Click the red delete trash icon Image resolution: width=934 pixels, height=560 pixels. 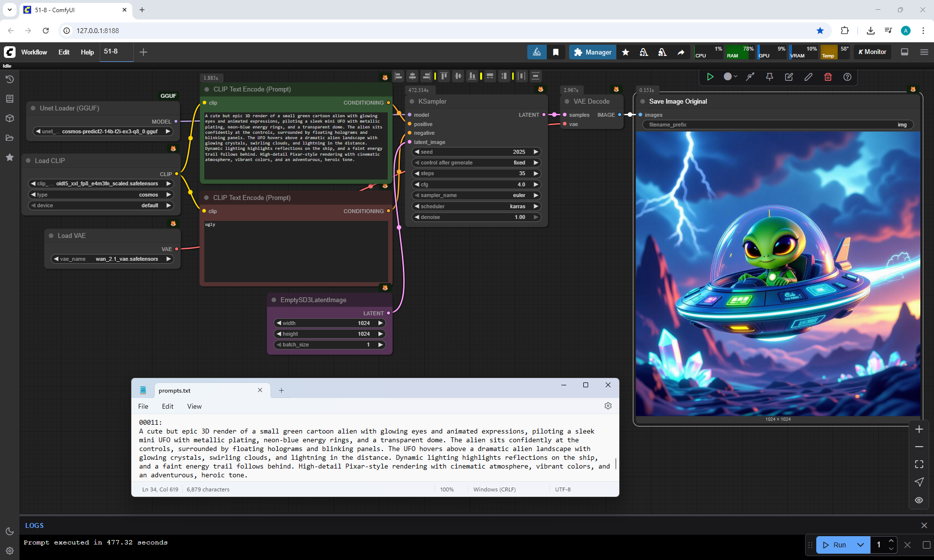click(x=828, y=77)
